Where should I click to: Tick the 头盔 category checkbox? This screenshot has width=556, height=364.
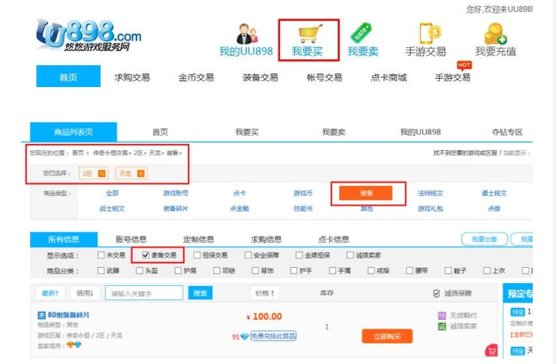point(139,271)
